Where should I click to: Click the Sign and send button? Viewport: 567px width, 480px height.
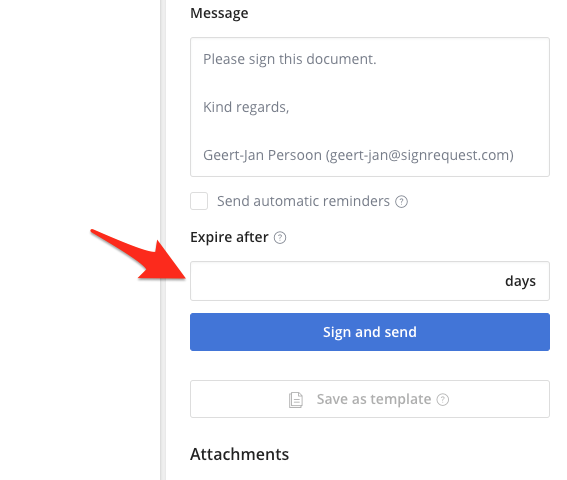[370, 332]
